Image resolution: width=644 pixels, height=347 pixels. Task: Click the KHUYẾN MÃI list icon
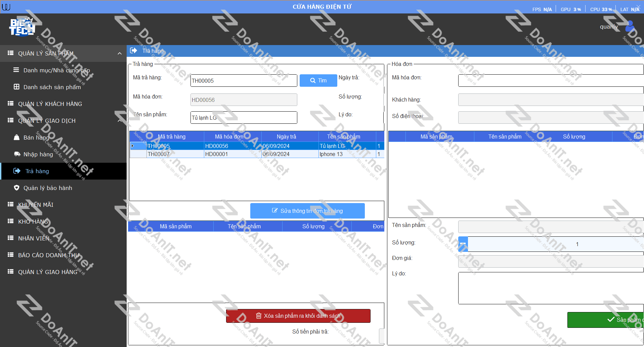click(x=11, y=204)
